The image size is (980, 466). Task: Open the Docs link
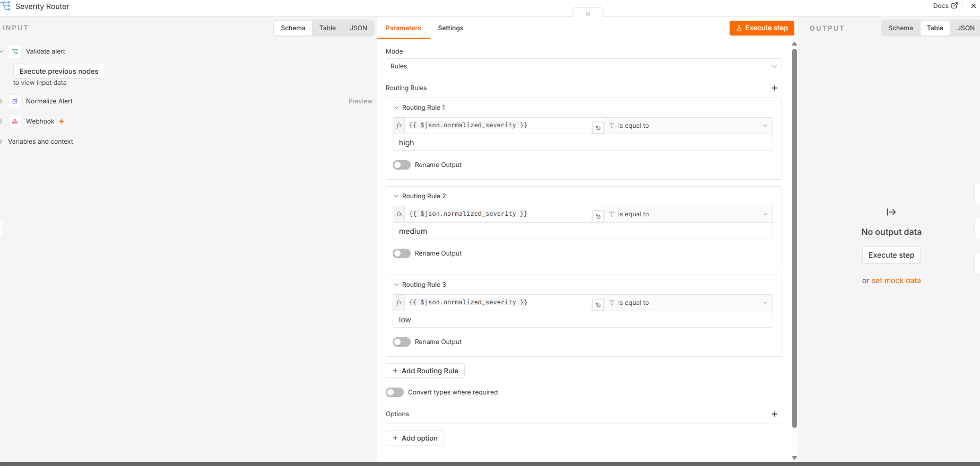click(x=945, y=6)
